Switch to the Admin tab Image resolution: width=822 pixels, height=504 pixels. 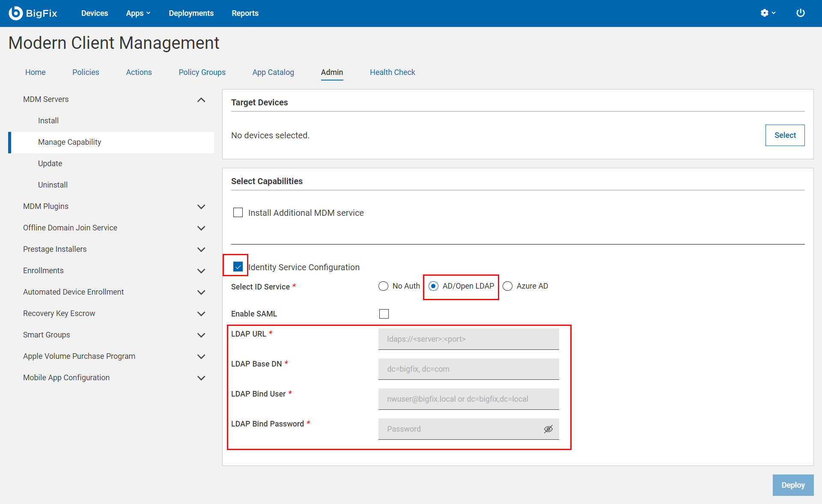332,72
